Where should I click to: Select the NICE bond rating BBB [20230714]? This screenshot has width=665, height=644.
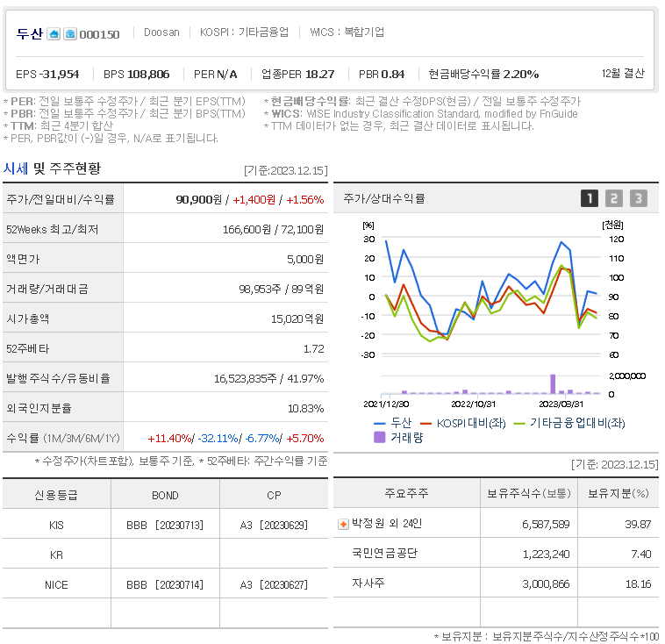pos(165,585)
